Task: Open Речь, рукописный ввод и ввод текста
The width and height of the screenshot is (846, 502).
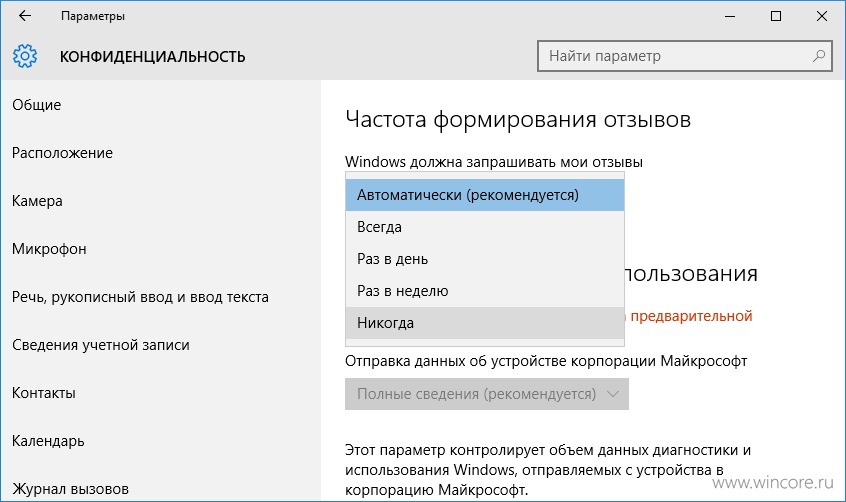Action: [140, 297]
